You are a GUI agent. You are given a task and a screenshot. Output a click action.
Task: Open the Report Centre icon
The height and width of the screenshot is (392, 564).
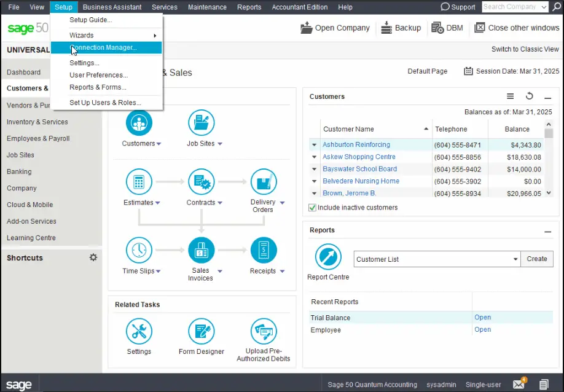(x=328, y=257)
